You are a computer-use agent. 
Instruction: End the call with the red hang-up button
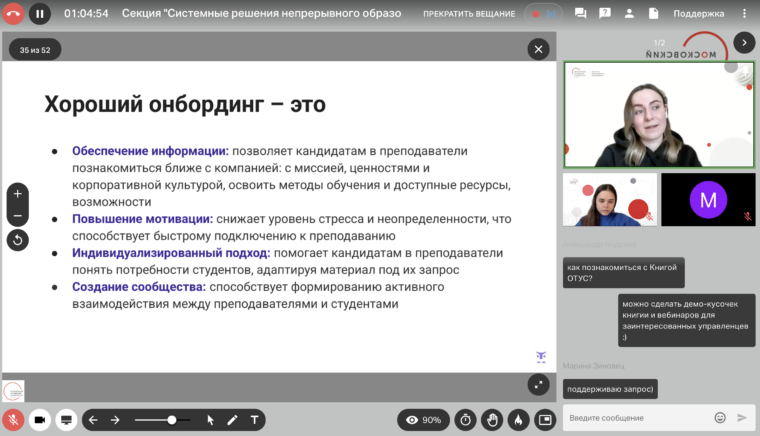(13, 14)
